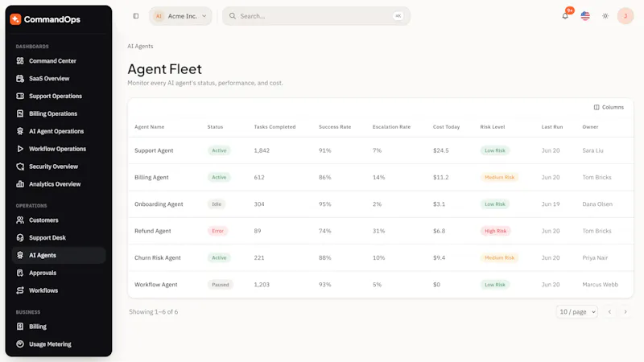644x362 pixels.
Task: Click the $24.5 cost value
Action: (440, 150)
